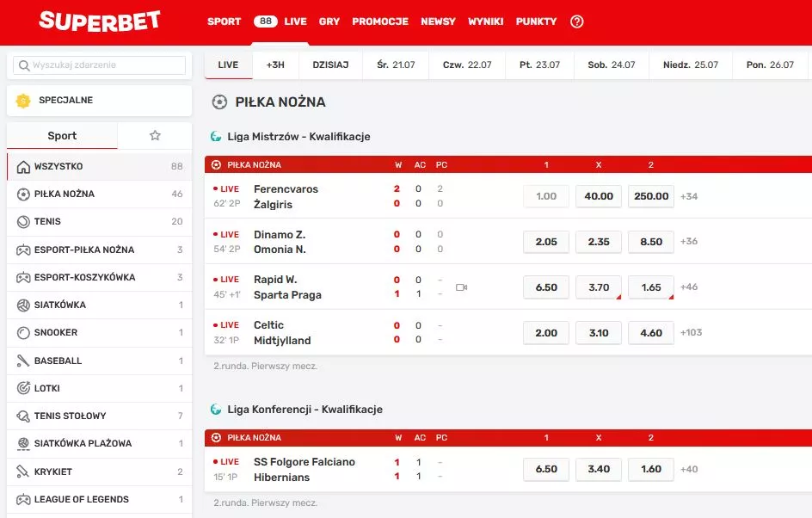The width and height of the screenshot is (812, 518).
Task: Click the Siatkówka volleyball icon
Action: [x=23, y=305]
